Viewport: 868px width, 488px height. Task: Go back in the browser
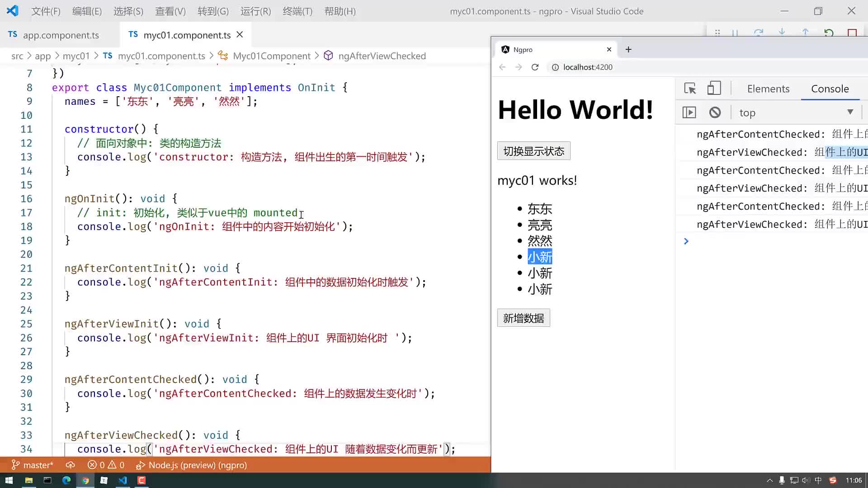pos(502,67)
